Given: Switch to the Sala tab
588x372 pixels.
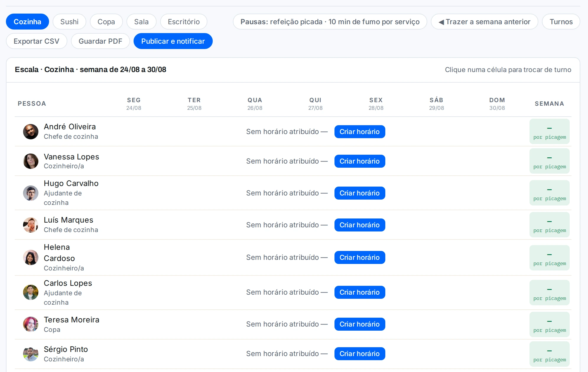Looking at the screenshot, I should (x=142, y=22).
